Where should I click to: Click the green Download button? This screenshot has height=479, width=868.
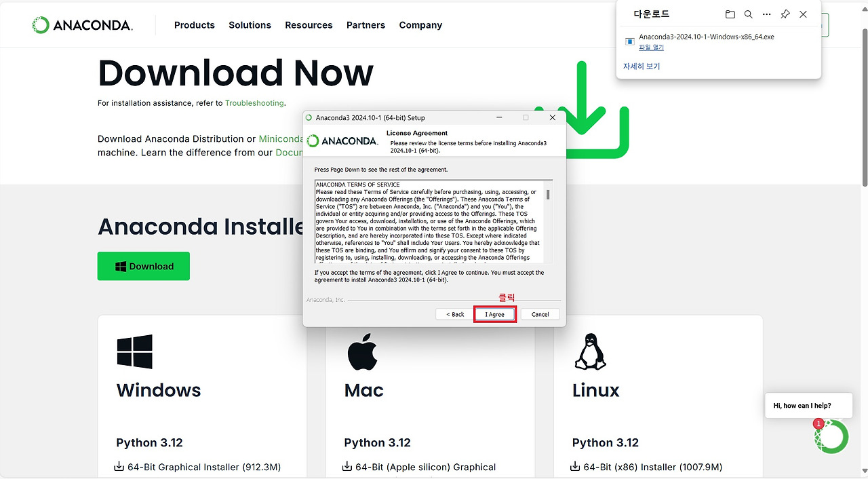(x=144, y=266)
